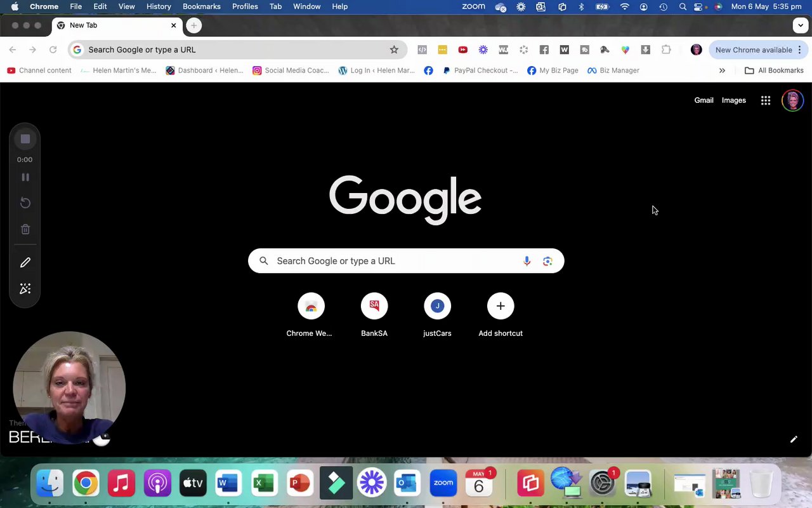
Task: Open Google Images link
Action: point(734,100)
